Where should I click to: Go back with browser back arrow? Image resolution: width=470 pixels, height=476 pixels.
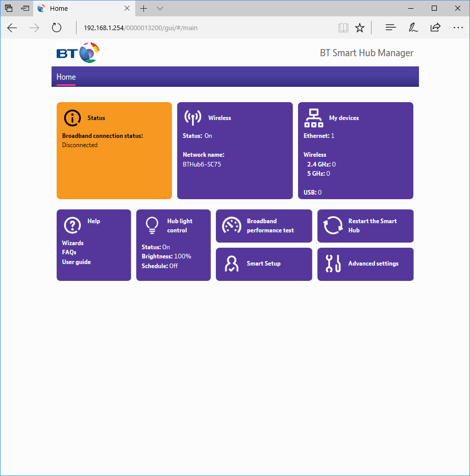coord(12,28)
